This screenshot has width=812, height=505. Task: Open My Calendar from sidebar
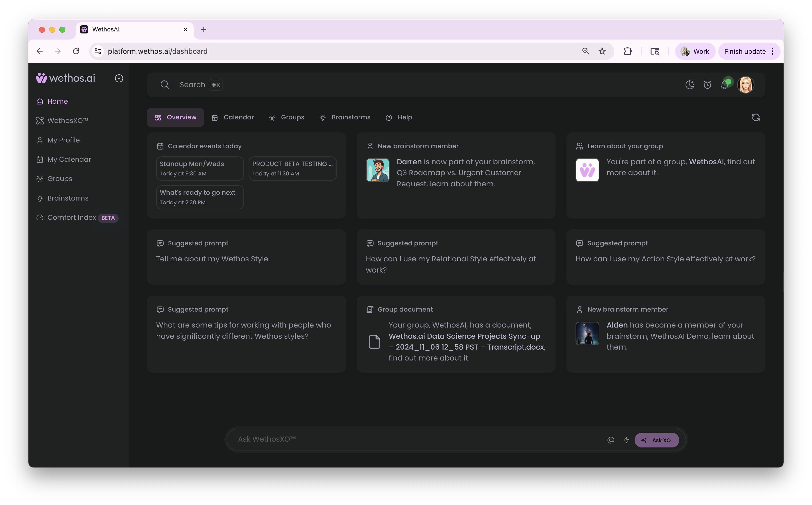click(63, 159)
